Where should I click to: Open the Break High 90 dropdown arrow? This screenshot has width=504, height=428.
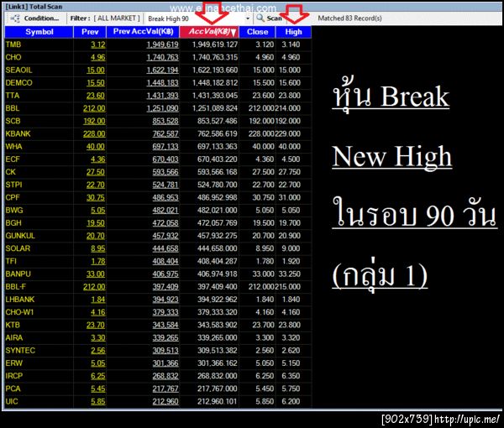pos(248,18)
